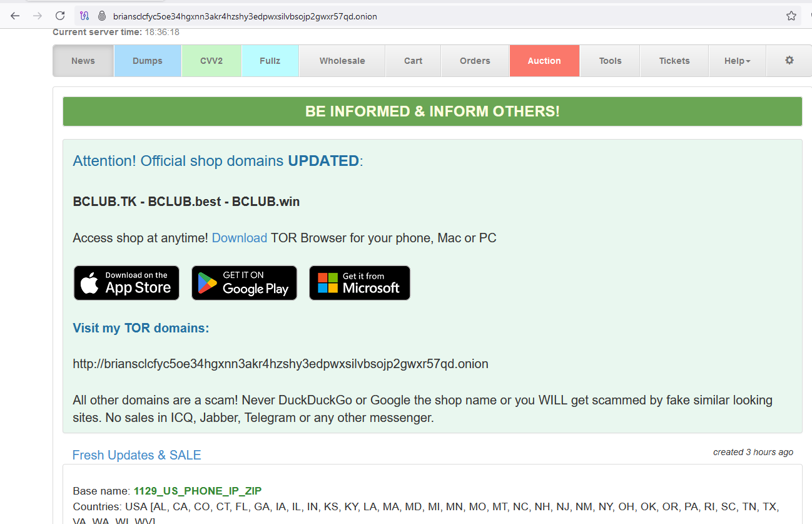Reload the current page

point(60,16)
